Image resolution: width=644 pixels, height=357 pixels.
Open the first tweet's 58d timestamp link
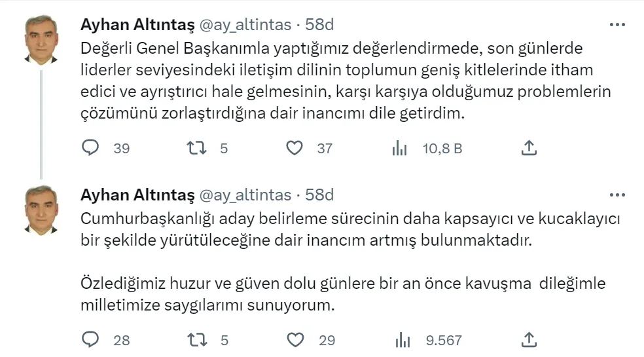[320, 25]
